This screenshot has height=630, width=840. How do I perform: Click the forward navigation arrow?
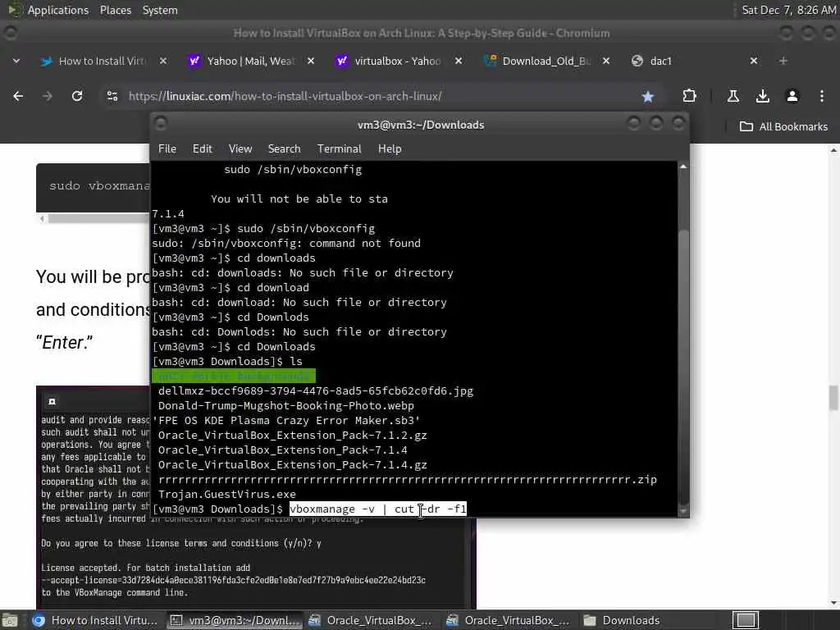(x=48, y=96)
